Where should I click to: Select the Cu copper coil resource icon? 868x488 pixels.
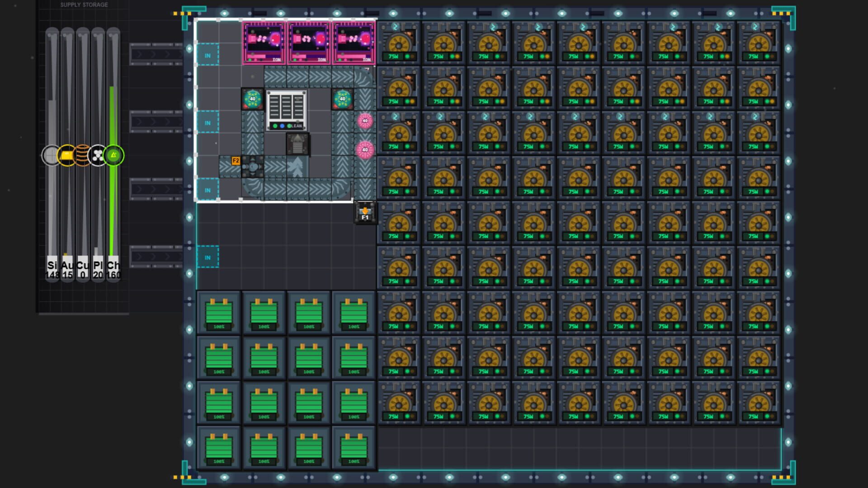[83, 155]
